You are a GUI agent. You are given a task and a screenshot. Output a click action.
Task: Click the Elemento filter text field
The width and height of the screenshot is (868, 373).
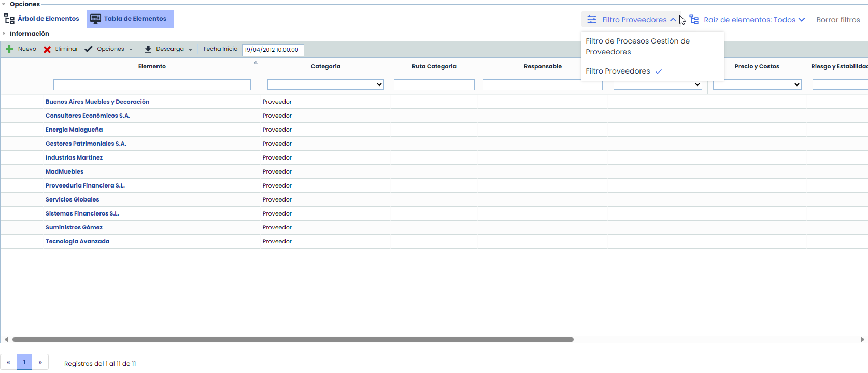pos(152,84)
